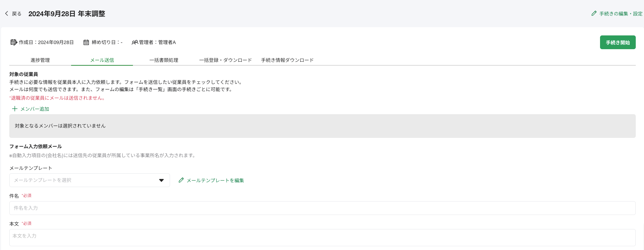The height and width of the screenshot is (250, 644).
Task: Click the mail template dropdown arrow
Action: coord(161,180)
